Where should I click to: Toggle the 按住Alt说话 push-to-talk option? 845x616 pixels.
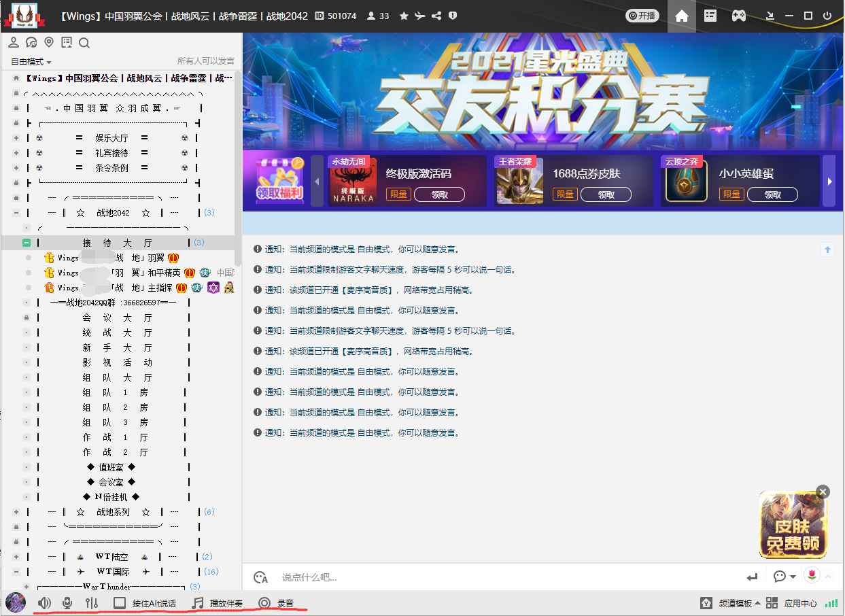pyautogui.click(x=145, y=603)
